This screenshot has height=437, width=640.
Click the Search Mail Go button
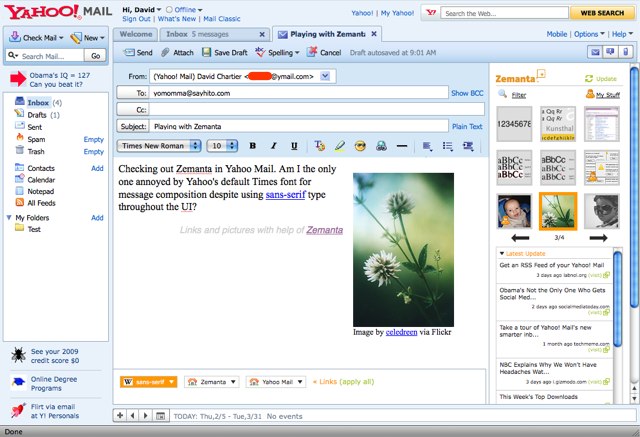96,56
